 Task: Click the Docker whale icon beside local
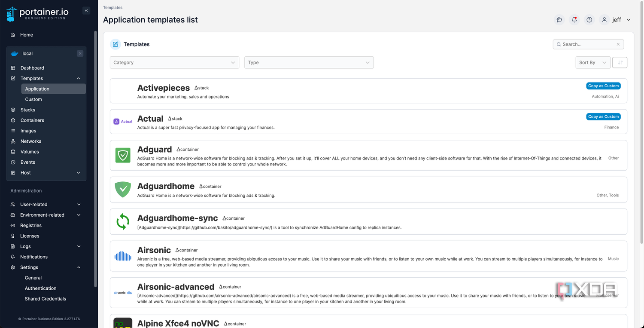(x=15, y=54)
